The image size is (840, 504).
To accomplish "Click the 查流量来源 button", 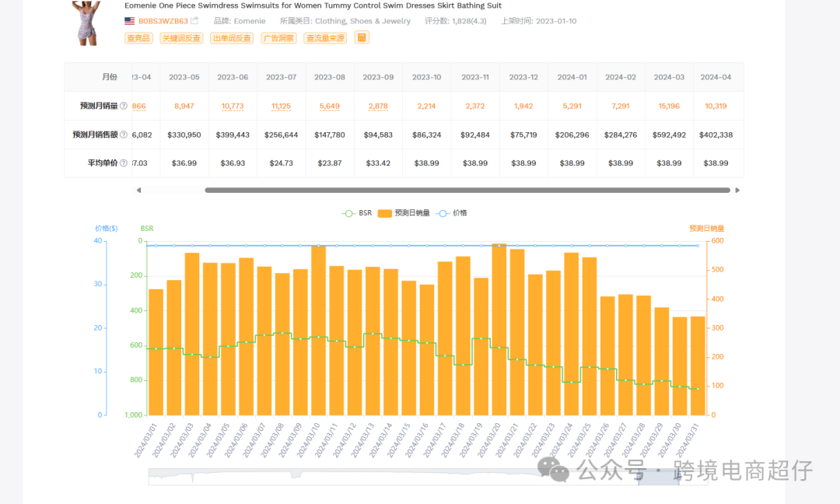I will 325,38.
